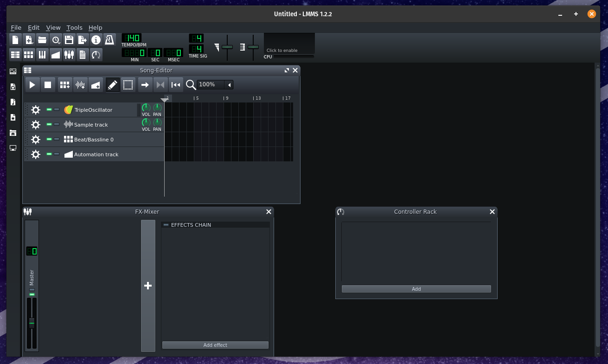Click Add effect in the FX Mixer
This screenshot has height=364, width=608.
tap(215, 345)
